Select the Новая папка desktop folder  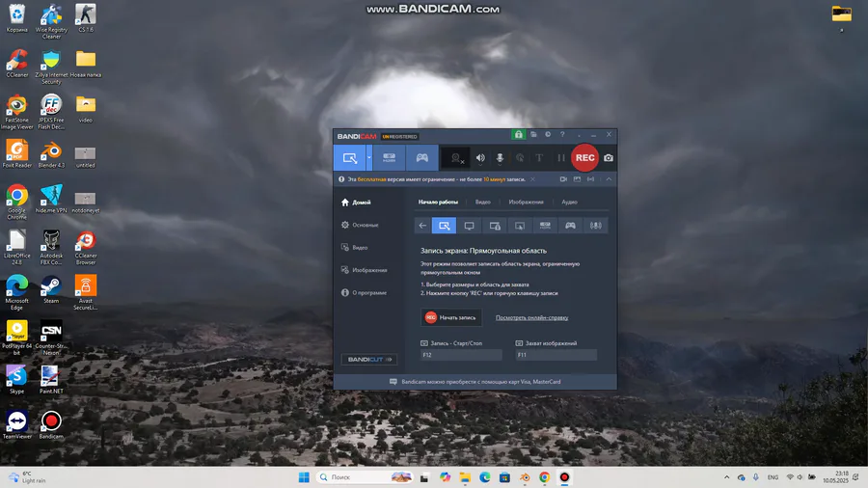pos(86,64)
